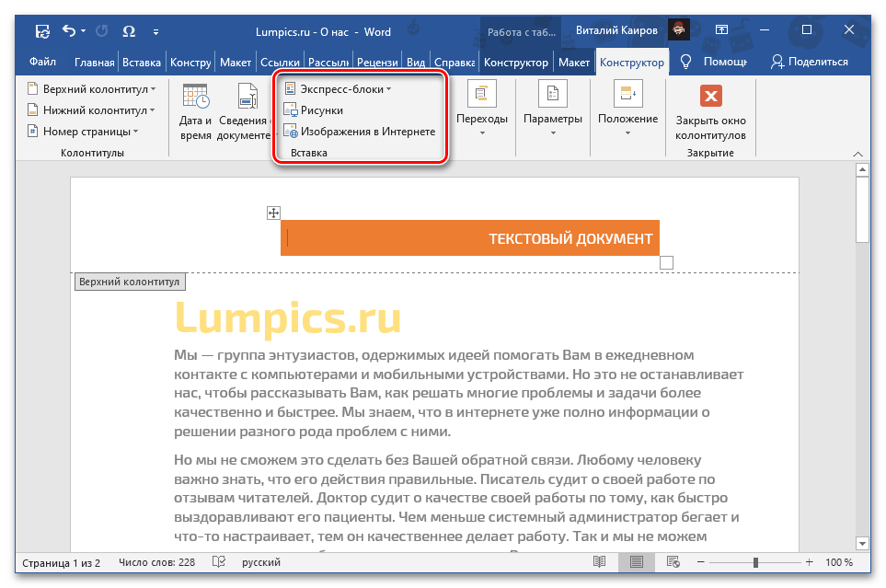The image size is (886, 588).
Task: Click the Верхний колонтитул label tag
Action: (130, 282)
